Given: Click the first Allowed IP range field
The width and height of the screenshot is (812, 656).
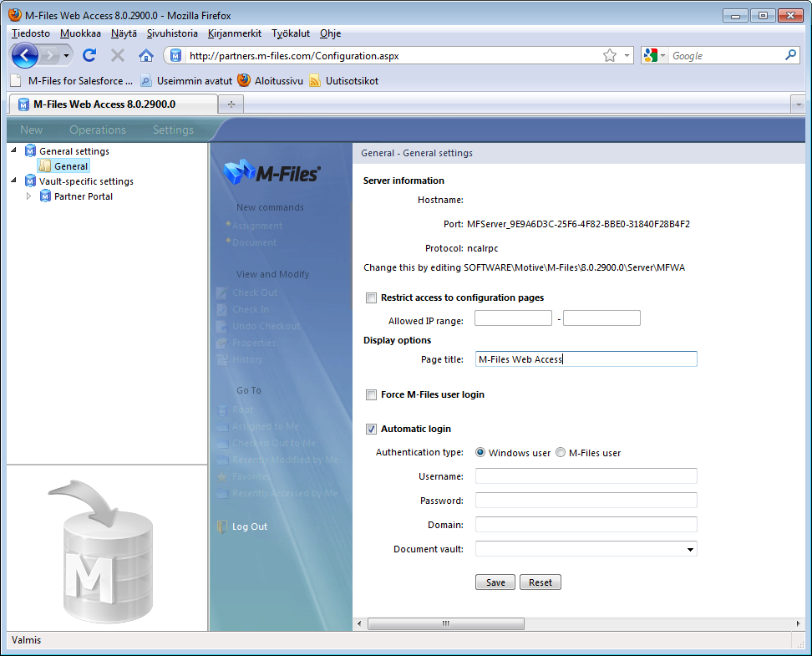Looking at the screenshot, I should 513,318.
